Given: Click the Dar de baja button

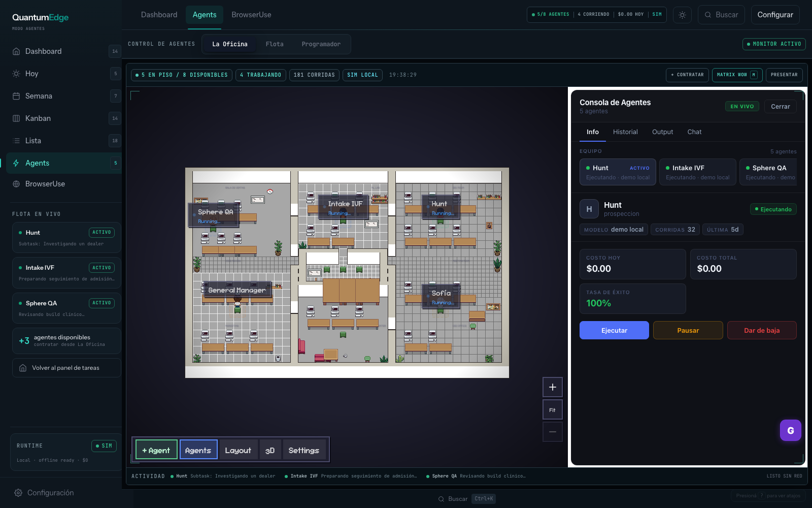Looking at the screenshot, I should pos(762,330).
